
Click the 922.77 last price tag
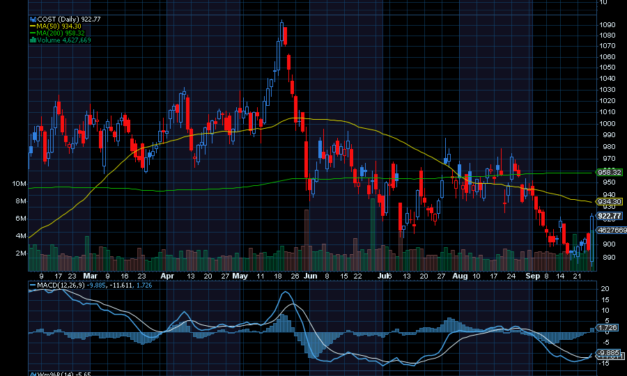609,216
